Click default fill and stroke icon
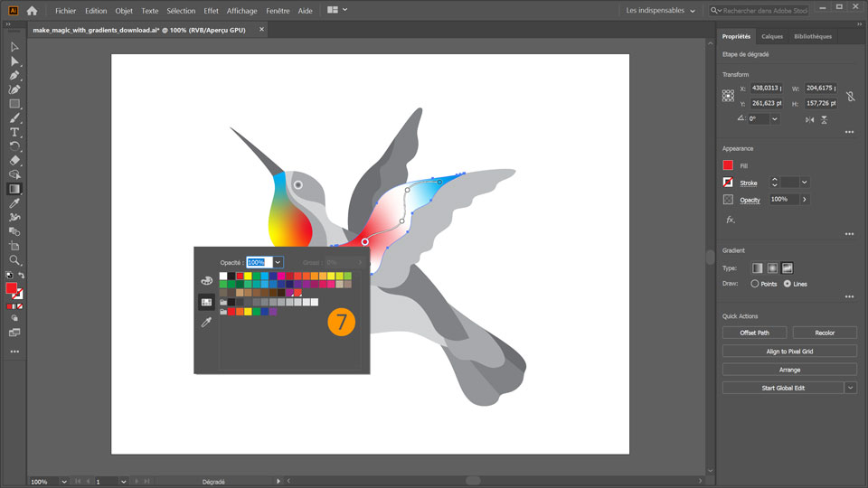The image size is (868, 488). coord(9,275)
